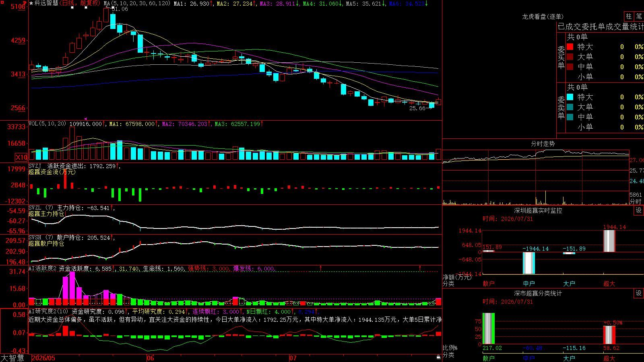Click the 分时走势 panel title

(x=543, y=144)
